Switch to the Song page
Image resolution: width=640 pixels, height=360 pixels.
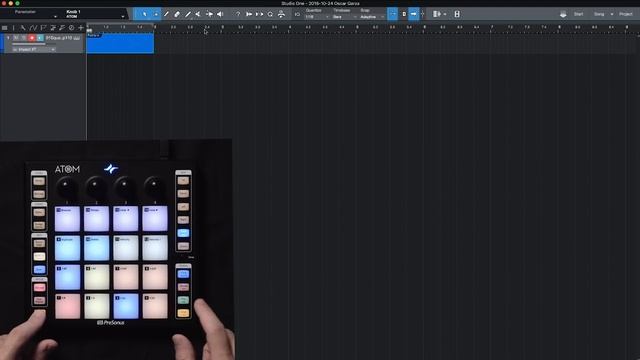click(599, 14)
